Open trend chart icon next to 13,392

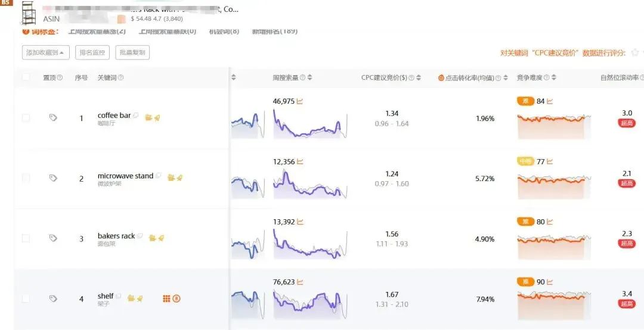click(x=300, y=222)
